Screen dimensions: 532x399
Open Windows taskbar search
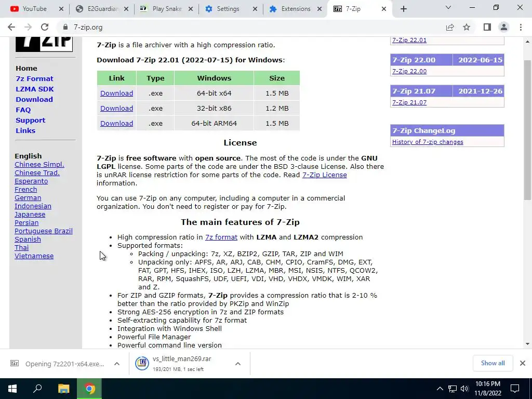coord(37,389)
